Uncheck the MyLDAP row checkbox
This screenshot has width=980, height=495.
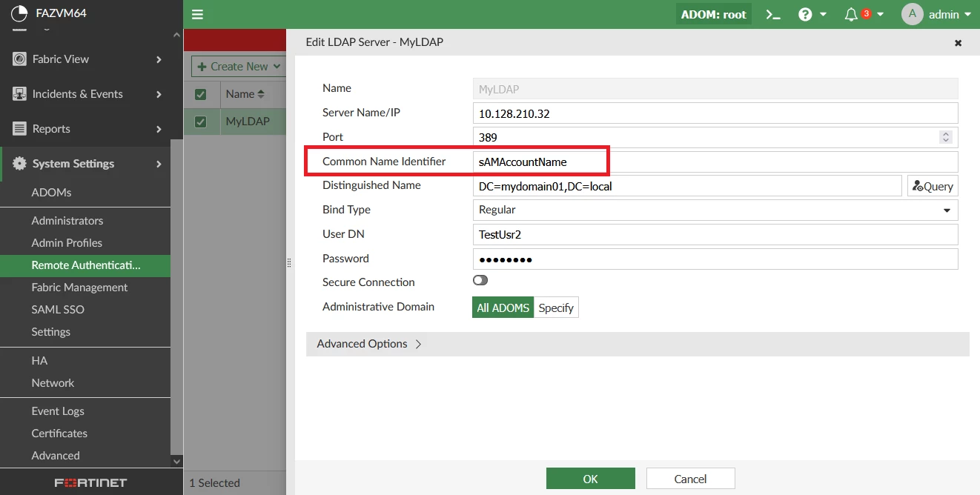pyautogui.click(x=200, y=122)
